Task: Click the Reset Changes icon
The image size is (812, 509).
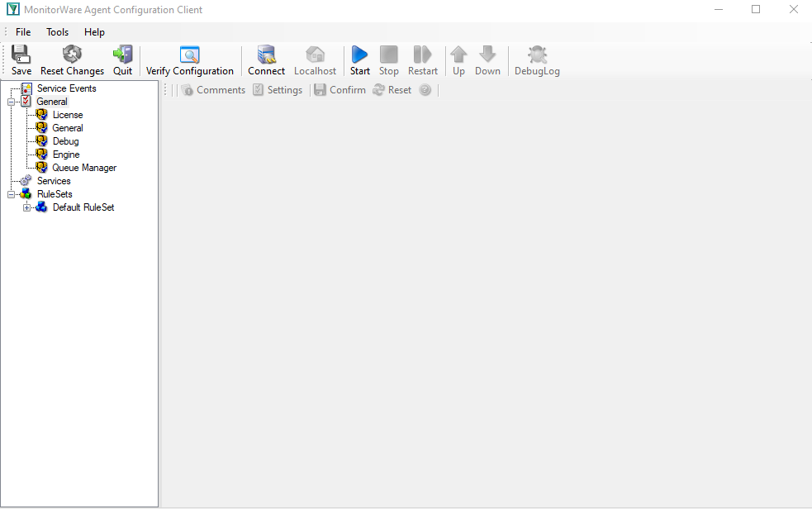Action: (72, 55)
